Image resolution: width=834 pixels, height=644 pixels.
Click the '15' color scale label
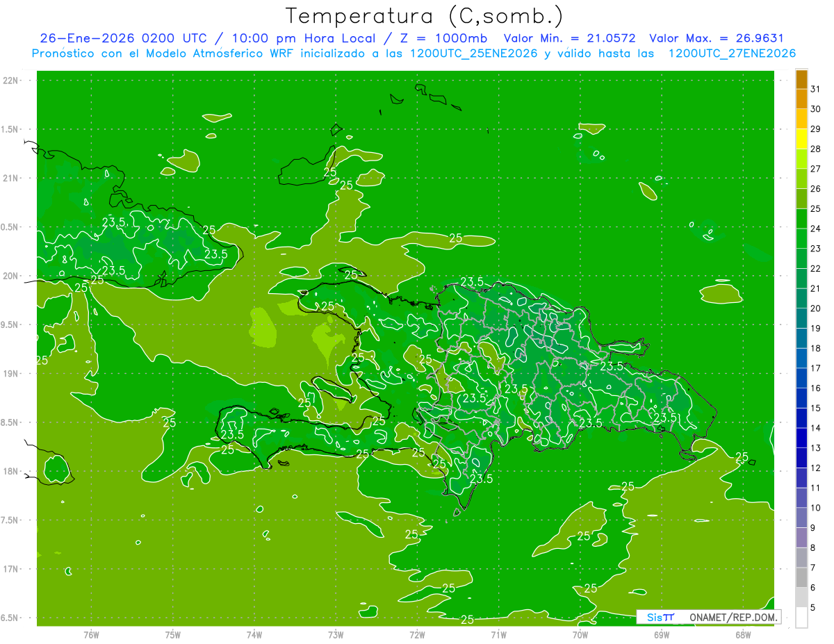click(x=816, y=408)
